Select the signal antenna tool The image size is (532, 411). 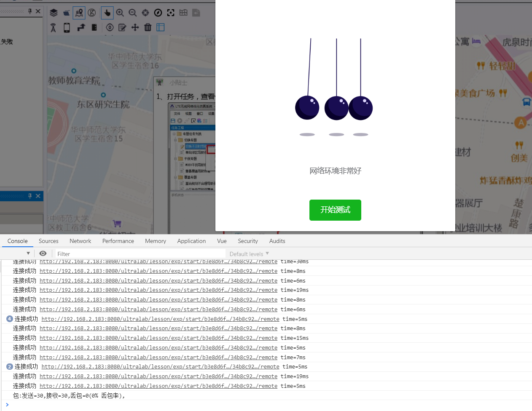53,27
